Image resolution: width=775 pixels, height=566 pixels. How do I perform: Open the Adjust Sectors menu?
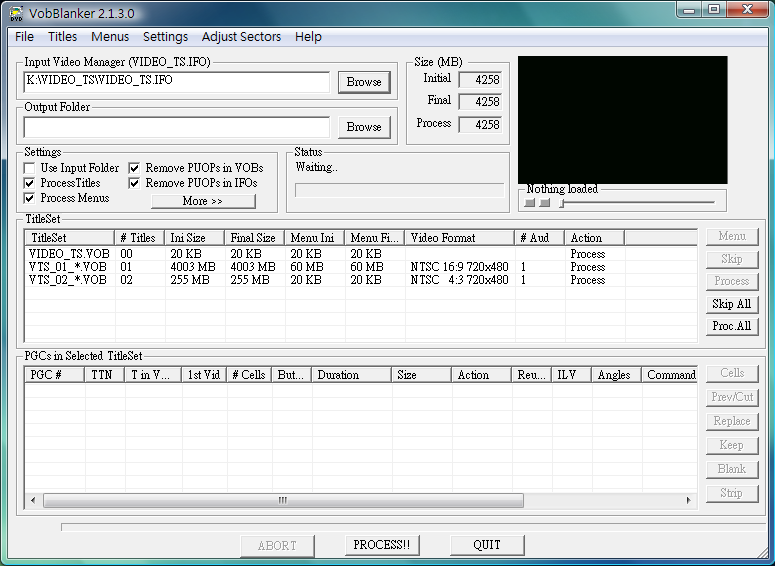241,36
